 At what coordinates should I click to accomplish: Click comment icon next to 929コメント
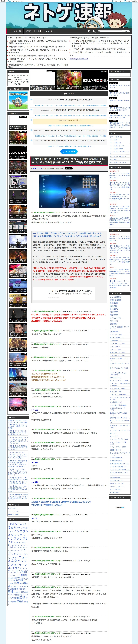32,168
